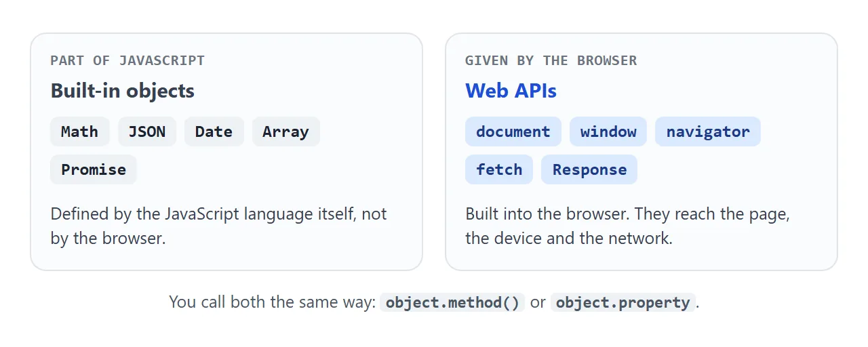Viewport: 868px width, 347px height.
Task: Select the Response chip
Action: [x=589, y=169]
